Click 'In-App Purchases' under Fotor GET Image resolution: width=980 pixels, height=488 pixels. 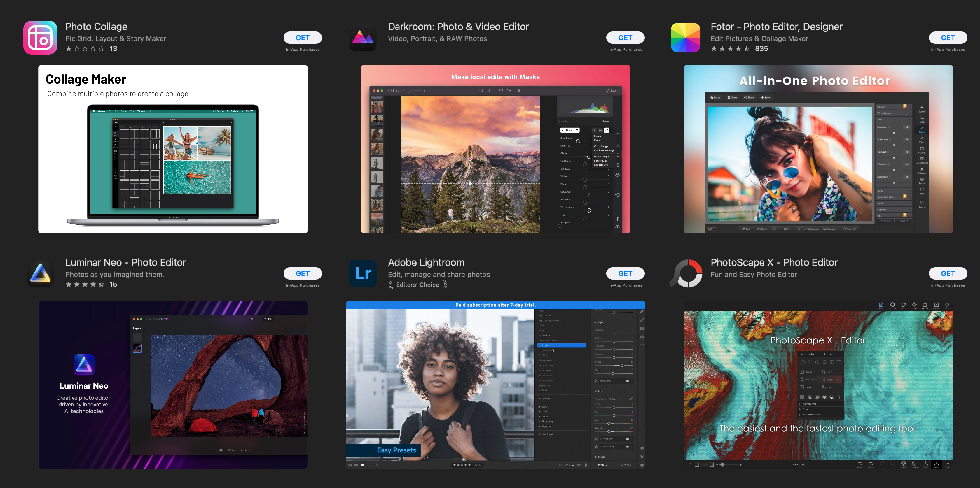coord(948,49)
